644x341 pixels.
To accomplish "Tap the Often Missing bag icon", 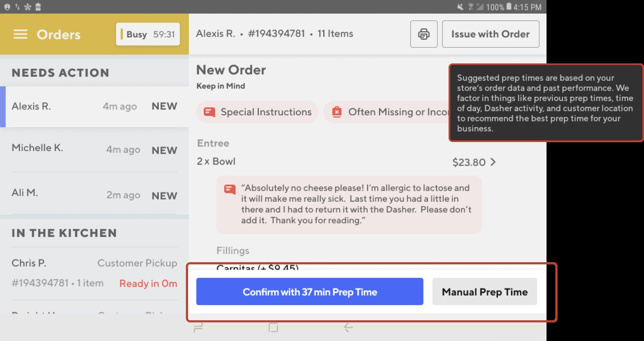I will click(337, 112).
